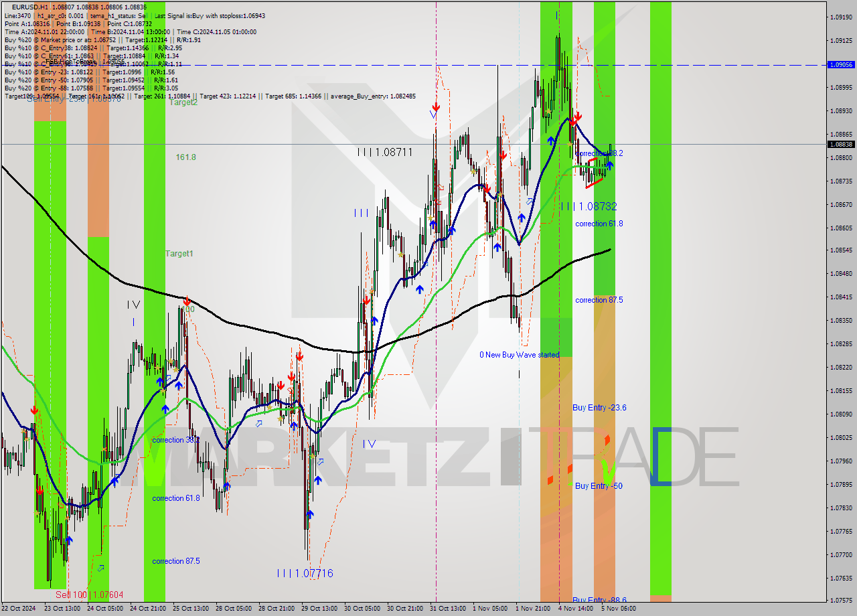This screenshot has width=857, height=616.
Task: Click the '30 Oct 21:00' time axis label
Action: (x=405, y=609)
